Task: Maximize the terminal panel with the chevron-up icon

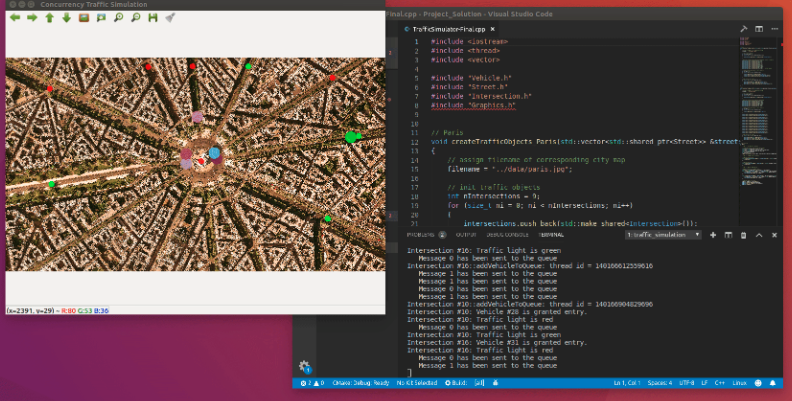Action: [x=759, y=235]
